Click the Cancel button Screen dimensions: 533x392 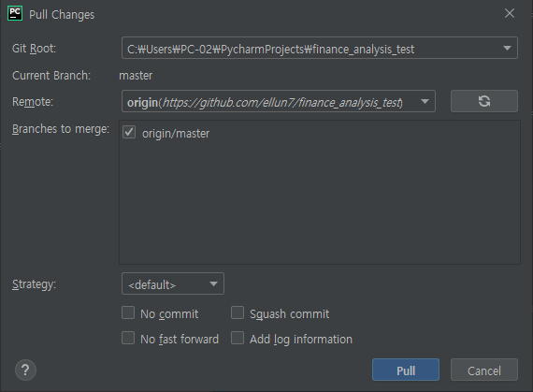(484, 370)
